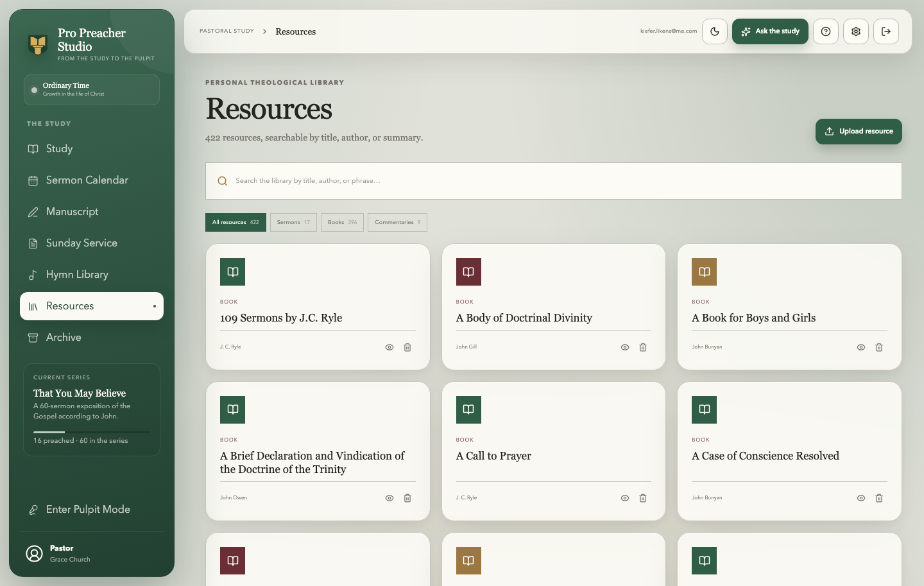Click the Ordinary Time season badge
Screen dimensions: 924x586
[x=92, y=90]
